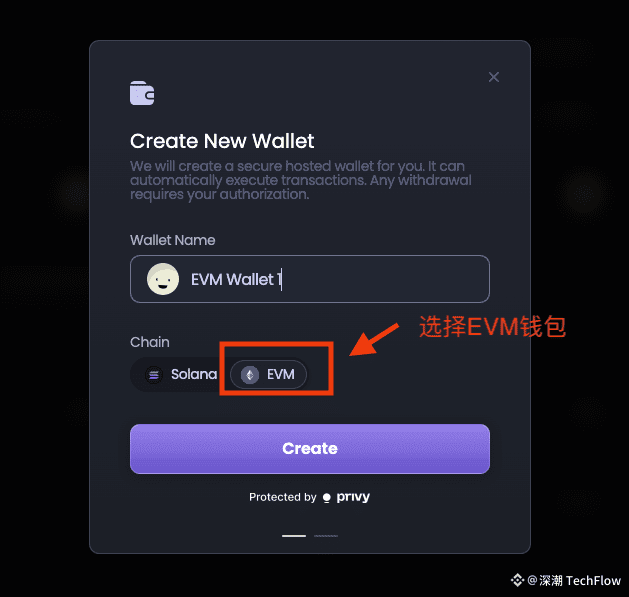Viewport: 629px width, 597px height.
Task: Select the first active page indicator dash
Action: (x=294, y=536)
